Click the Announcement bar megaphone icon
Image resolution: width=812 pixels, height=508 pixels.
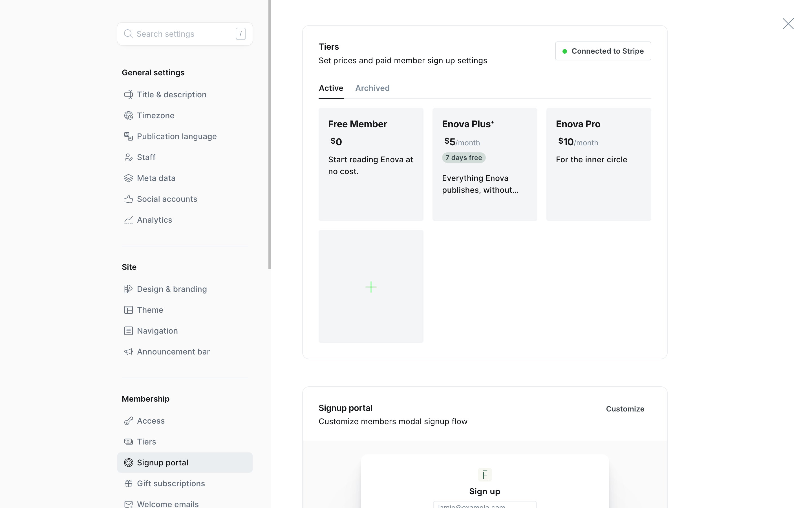[x=129, y=352]
